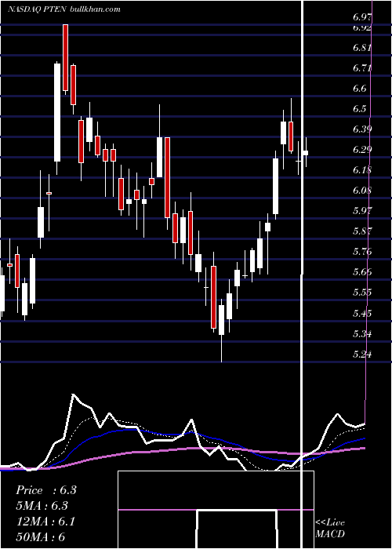Click the last candlestick right of the vertical white marker line

click(x=306, y=152)
